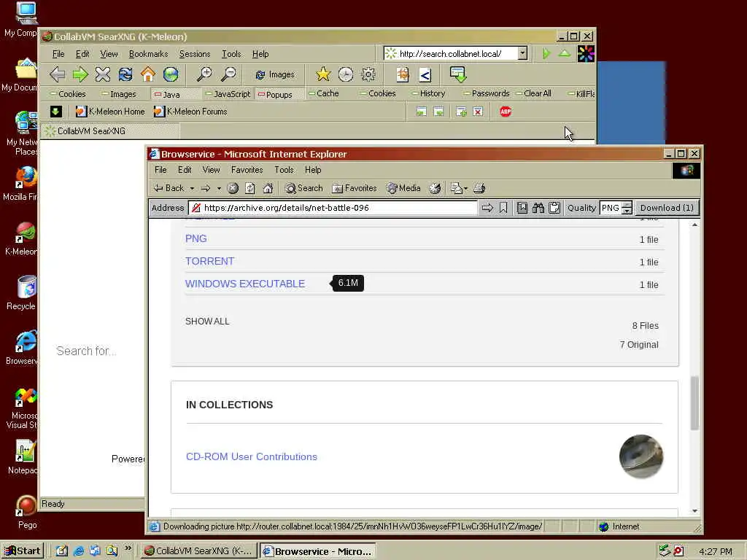Open WINDOWS EXECUTABLE download link
Viewport: 747px width, 560px height.
tap(245, 284)
